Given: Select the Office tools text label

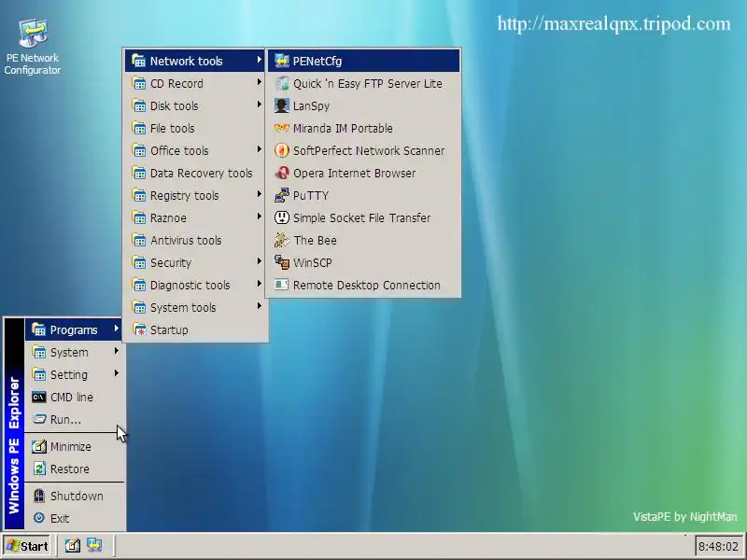Looking at the screenshot, I should pos(179,150).
